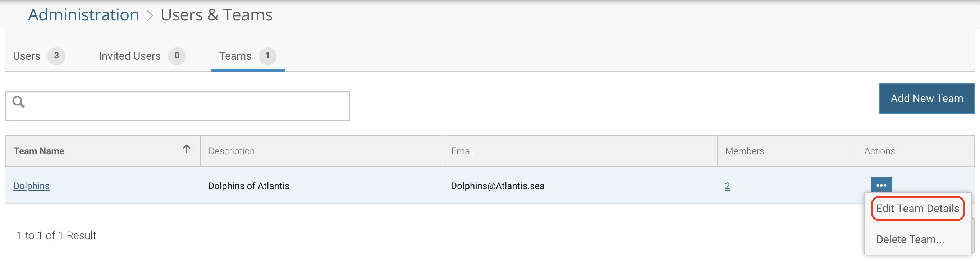Viewport: 980px width, 261px height.
Task: Click the breadcrumb chevron separator
Action: [x=150, y=15]
